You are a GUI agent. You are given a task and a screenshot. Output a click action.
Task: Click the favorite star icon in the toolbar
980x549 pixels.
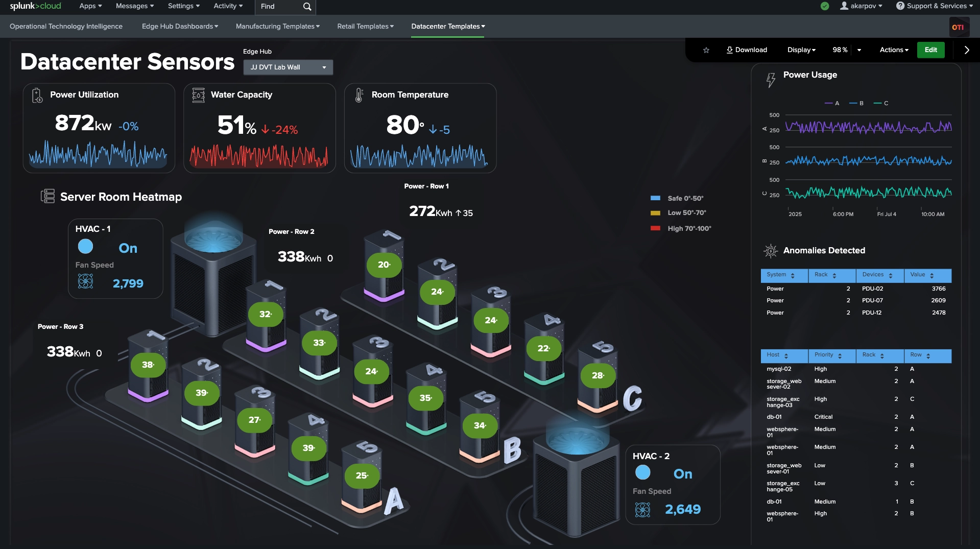(x=706, y=50)
